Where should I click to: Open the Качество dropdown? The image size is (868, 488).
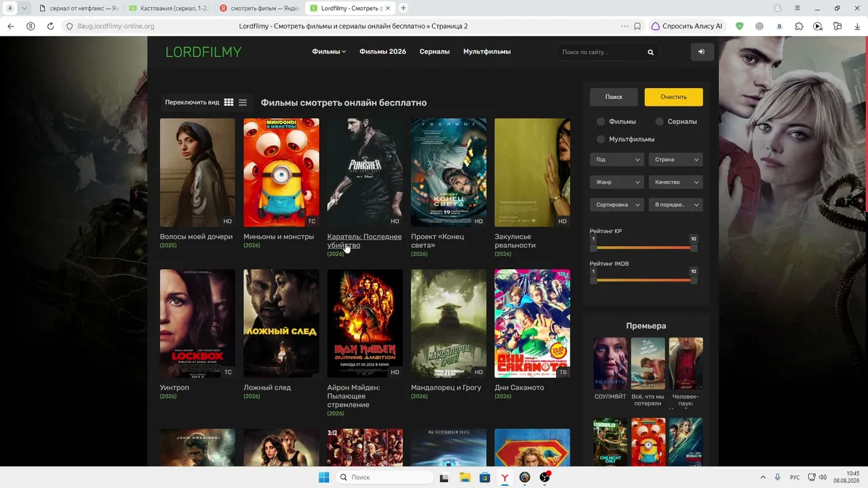(x=675, y=182)
